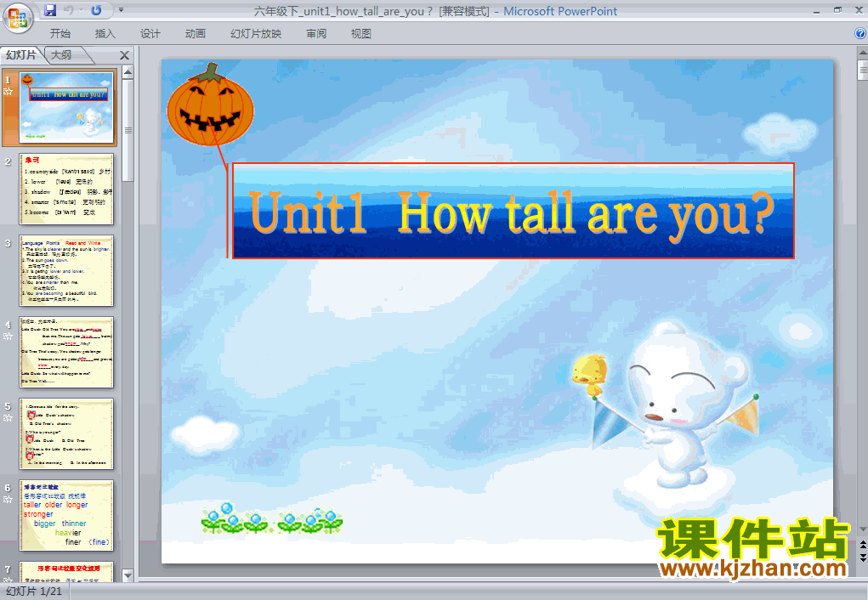Select slide 4 thumbnail

[x=66, y=352]
